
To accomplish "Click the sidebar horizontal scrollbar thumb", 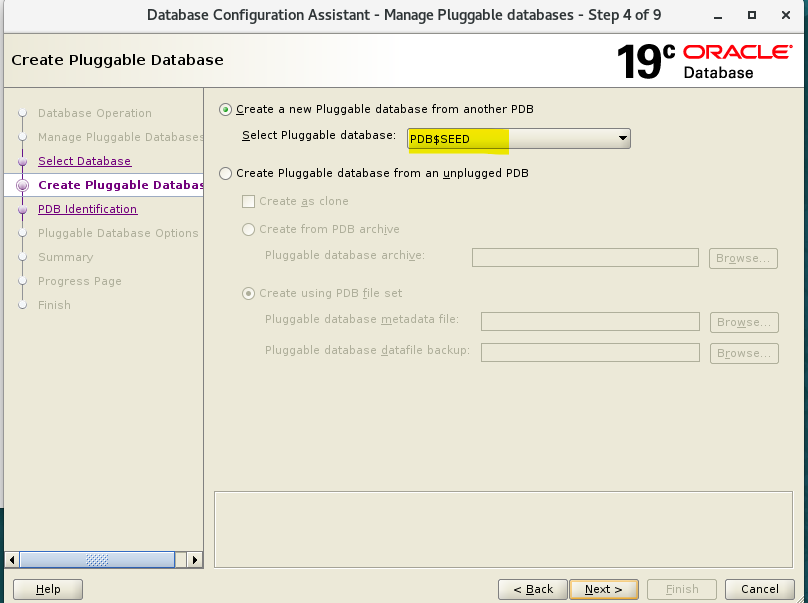I will (97, 560).
